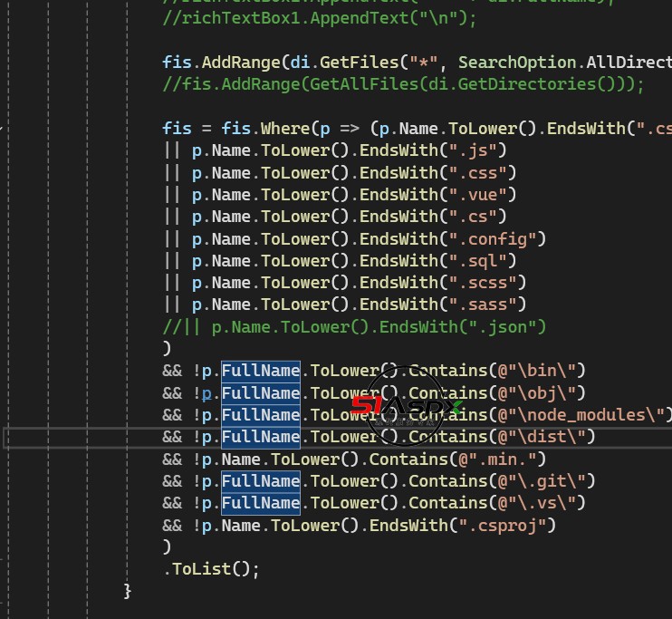Click the @"\.vs\" string literal
Viewport: 672px width, 619px height.
(536, 503)
